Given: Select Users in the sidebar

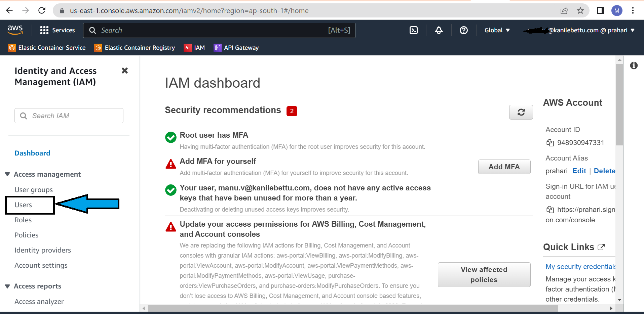Looking at the screenshot, I should pos(23,205).
